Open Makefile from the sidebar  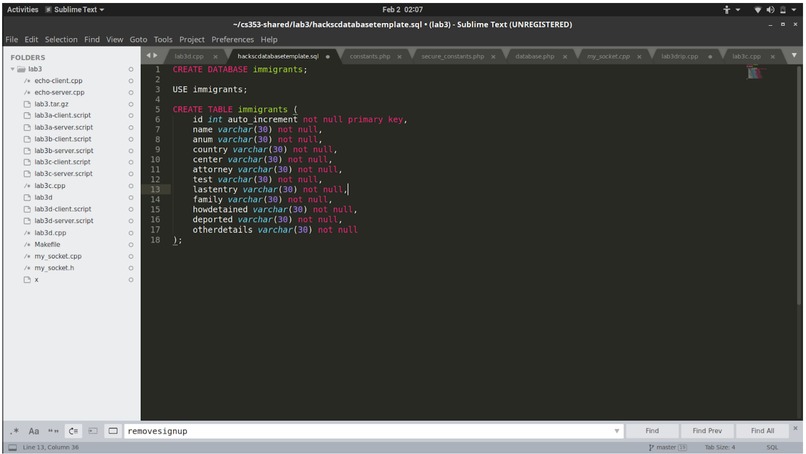pos(47,245)
